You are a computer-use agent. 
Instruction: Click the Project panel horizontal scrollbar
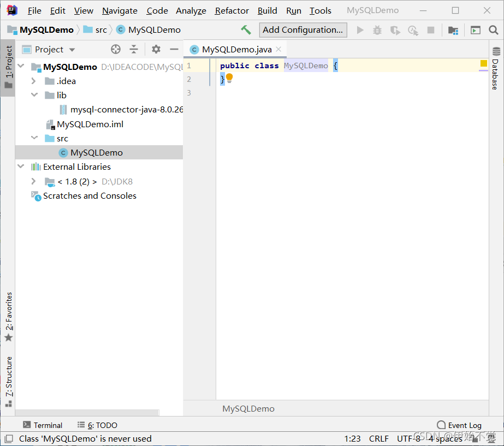[x=87, y=413]
